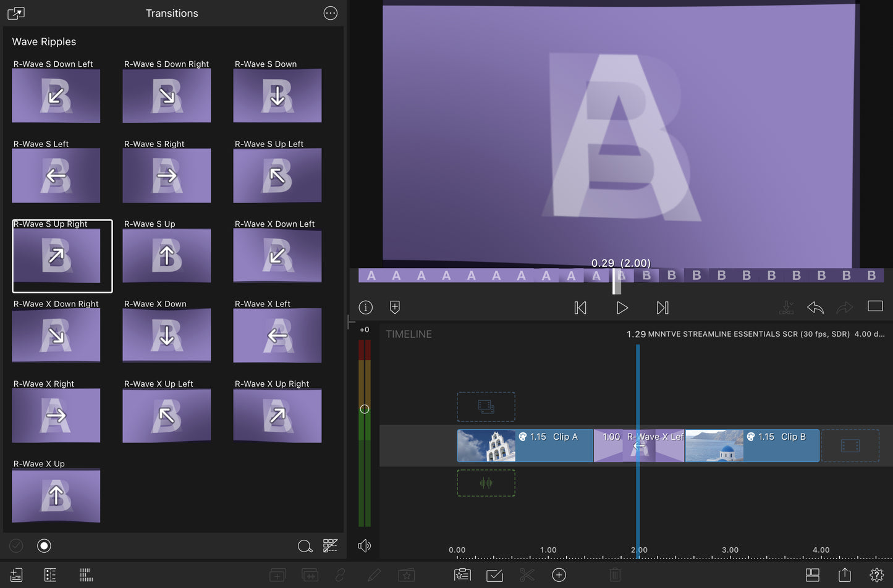Screen dimensions: 893x588
Task: Toggle fullscreen preview rectangle icon
Action: click(x=875, y=306)
